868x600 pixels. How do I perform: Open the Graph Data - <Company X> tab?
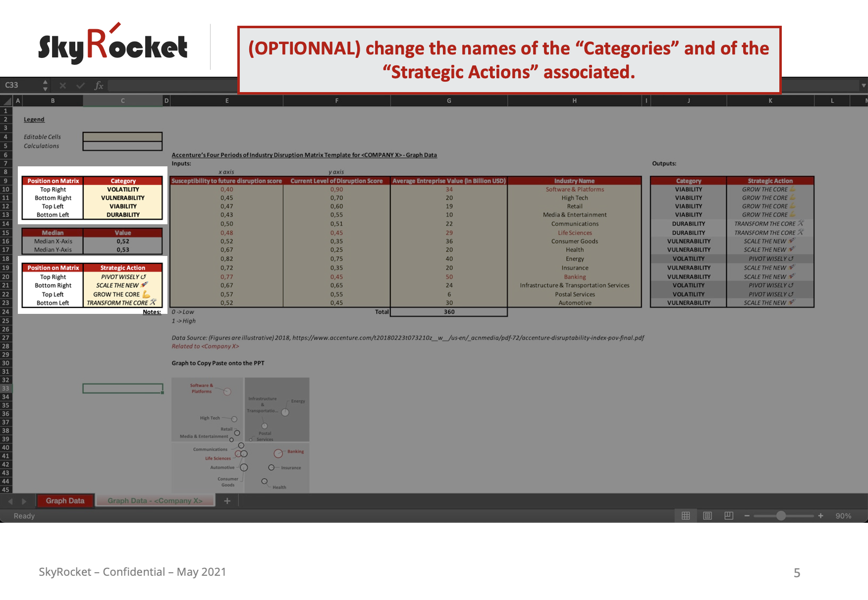pyautogui.click(x=155, y=501)
